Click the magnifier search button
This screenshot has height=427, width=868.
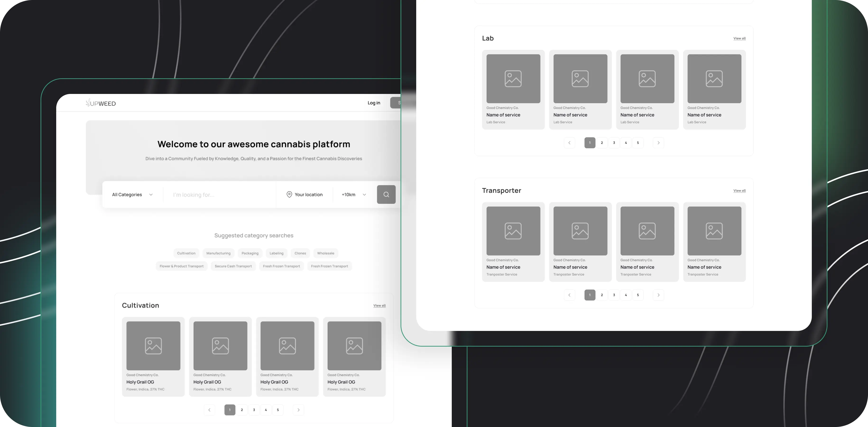[386, 195]
